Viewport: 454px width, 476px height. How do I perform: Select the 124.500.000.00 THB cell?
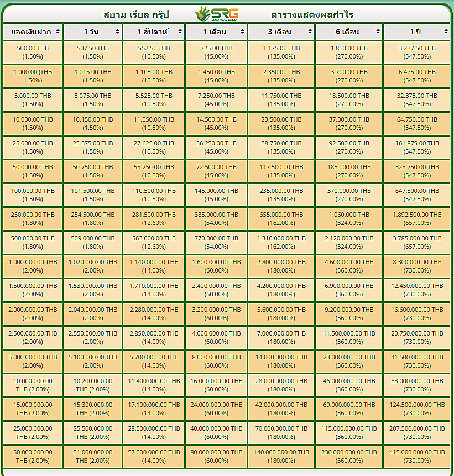417,409
